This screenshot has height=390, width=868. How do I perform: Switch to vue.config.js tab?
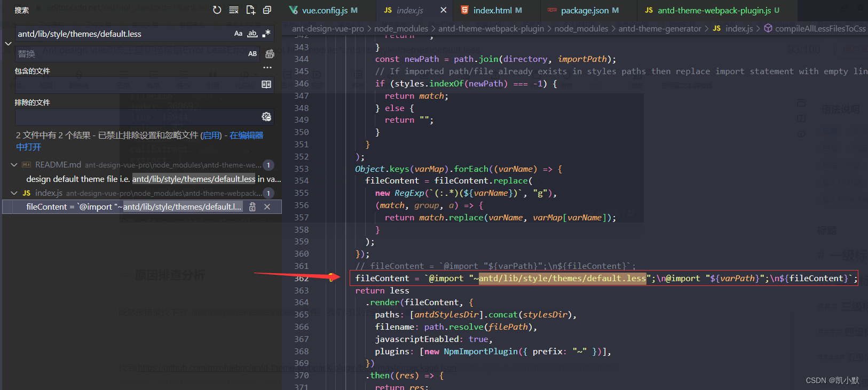(329, 10)
